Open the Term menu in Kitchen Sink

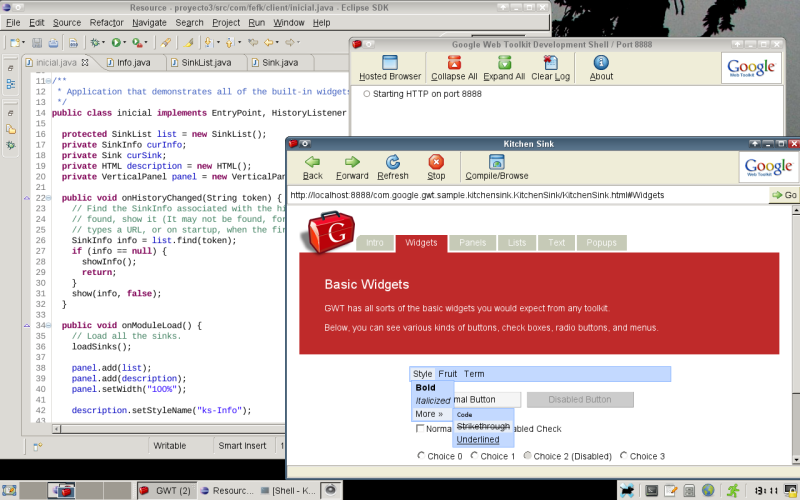pyautogui.click(x=474, y=374)
